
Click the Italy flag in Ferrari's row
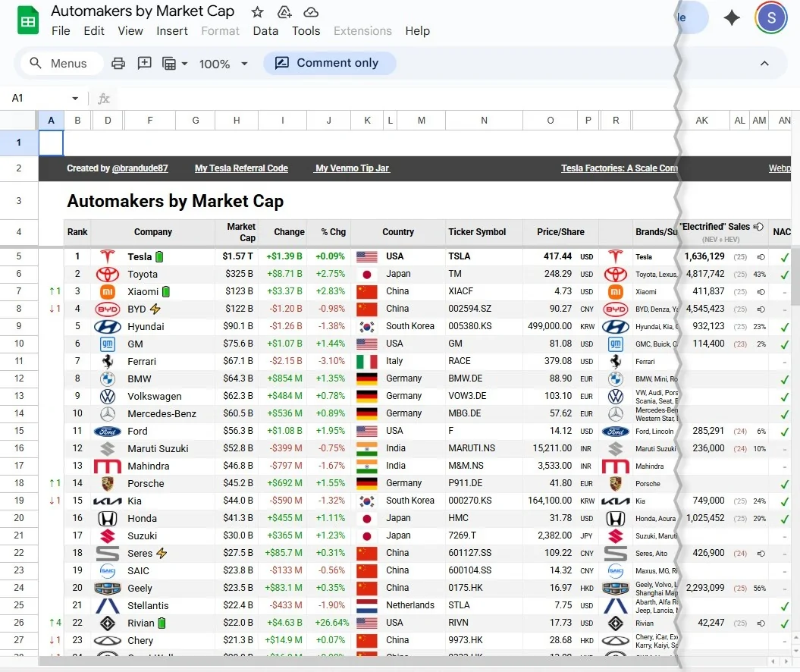[x=367, y=361]
